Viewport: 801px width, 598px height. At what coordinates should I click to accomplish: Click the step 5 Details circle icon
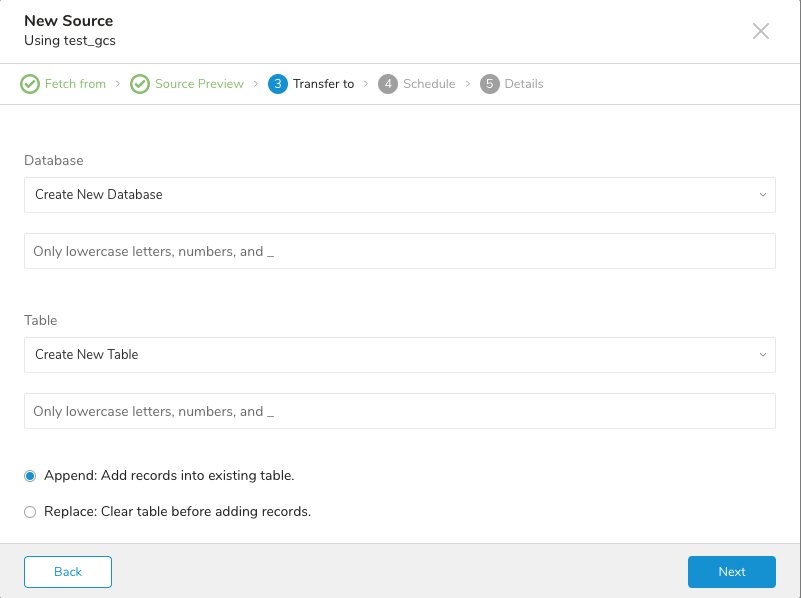click(x=489, y=84)
